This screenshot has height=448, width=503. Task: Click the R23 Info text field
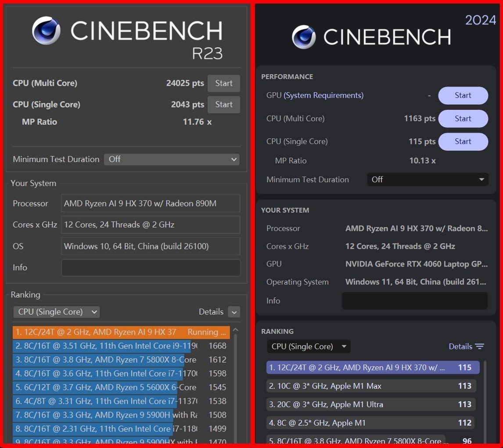(x=151, y=268)
